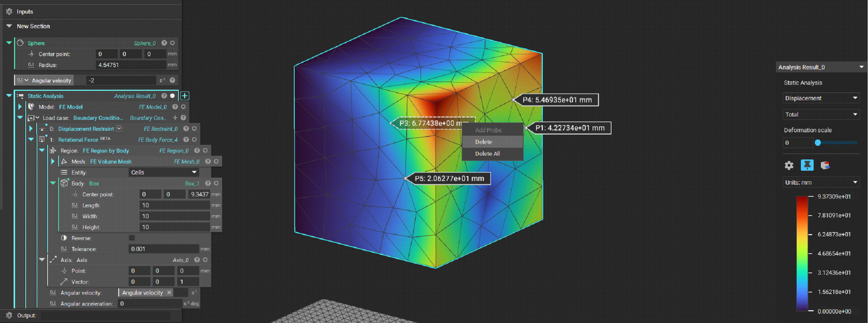Image resolution: width=868 pixels, height=323 pixels.
Task: Toggle visibility circle for FE Mesh_0
Action: 216,161
